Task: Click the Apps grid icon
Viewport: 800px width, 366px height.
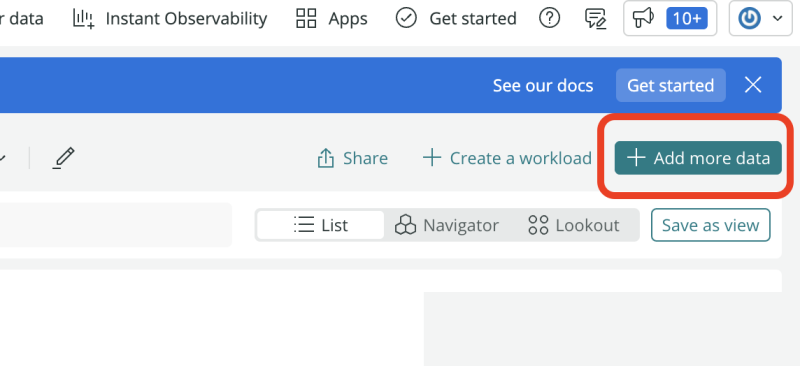Action: click(306, 18)
